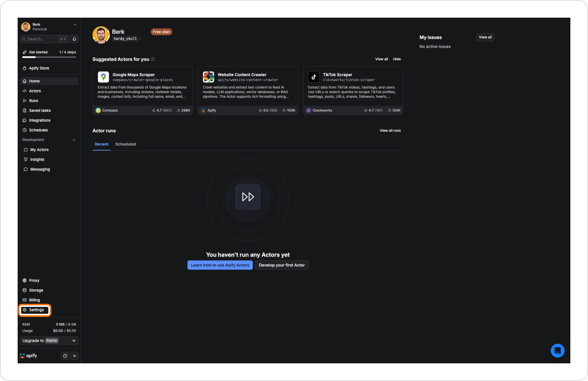Click the Storage database icon
Screen dimensions: 588x381
(x=25, y=290)
